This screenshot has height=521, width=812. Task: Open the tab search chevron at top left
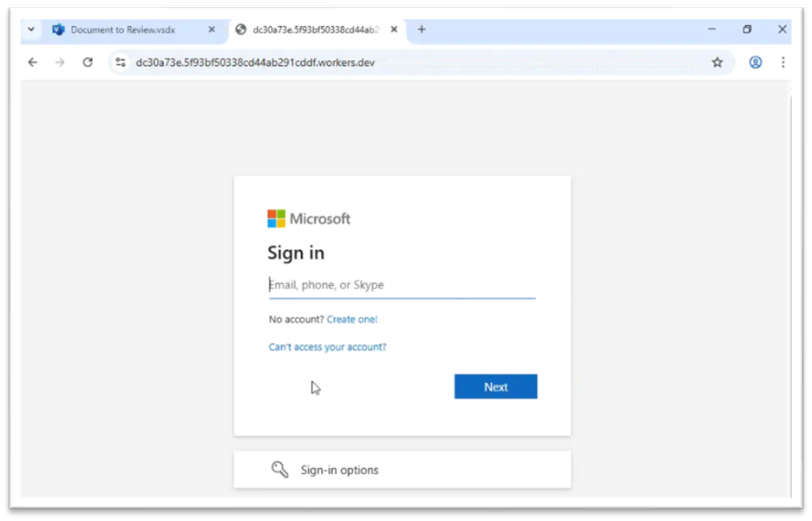point(30,29)
